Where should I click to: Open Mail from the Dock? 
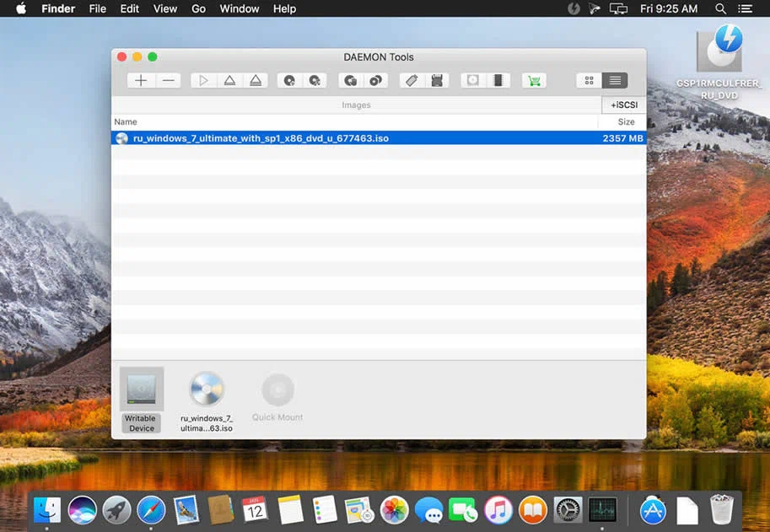tap(186, 510)
